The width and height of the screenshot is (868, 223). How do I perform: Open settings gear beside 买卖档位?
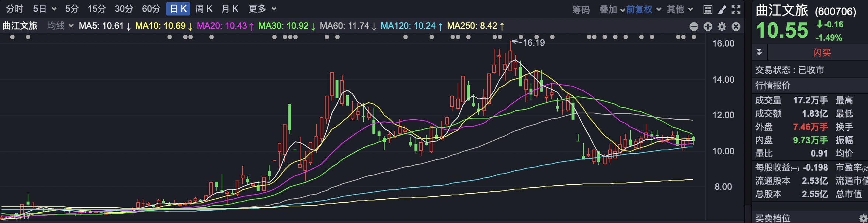[x=863, y=218]
